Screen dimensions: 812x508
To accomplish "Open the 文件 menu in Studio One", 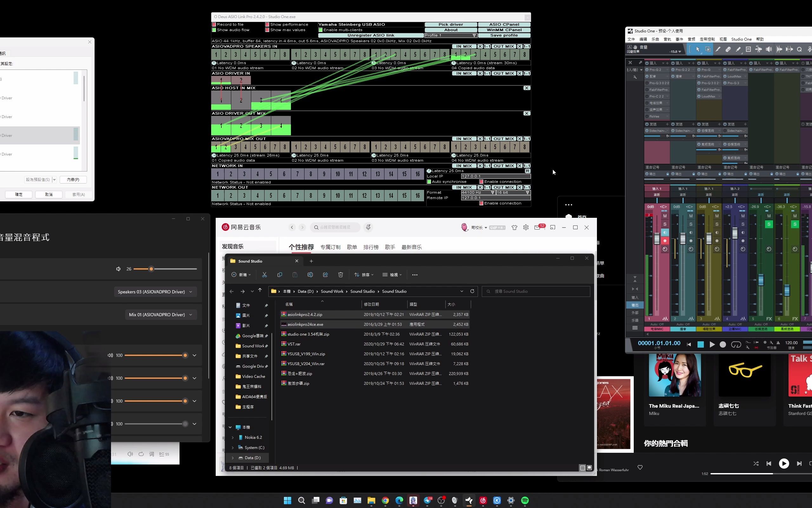I will point(631,39).
